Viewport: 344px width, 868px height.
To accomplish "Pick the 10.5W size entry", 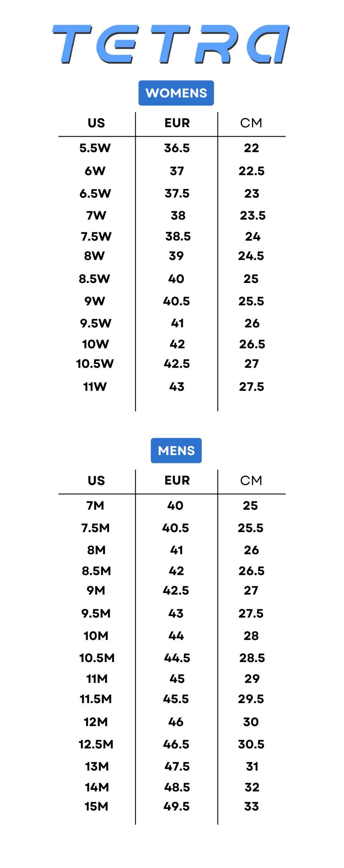I will click(95, 364).
